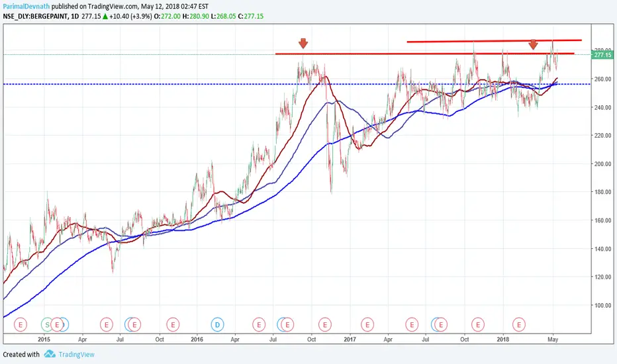Open the ParimalDevnath author profile link
The image size is (617, 364).
[x=26, y=7]
